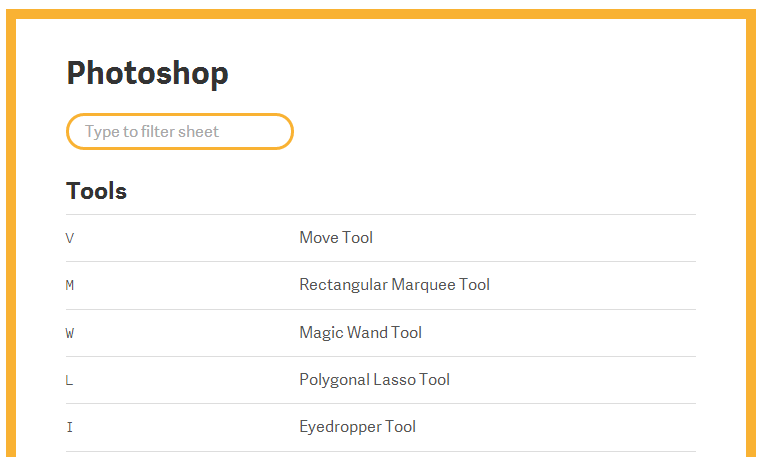Click the 'Type to filter sheet' input
Image resolution: width=762 pixels, height=457 pixels.
[x=180, y=131]
